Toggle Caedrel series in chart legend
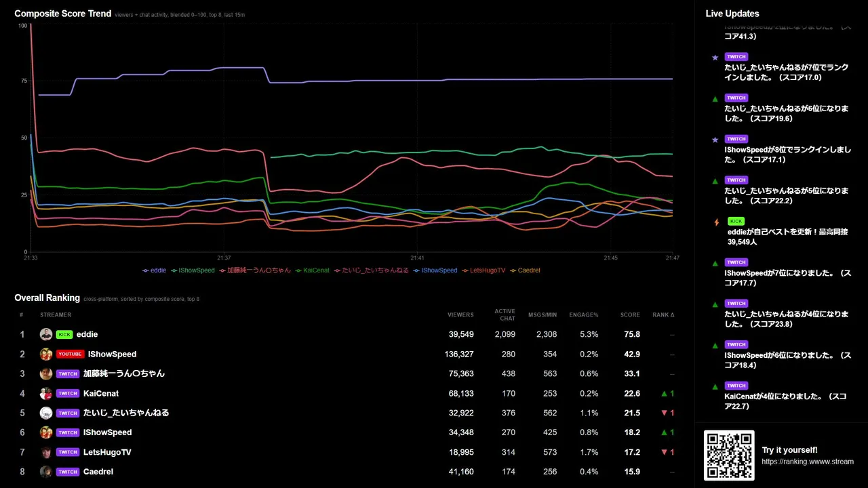This screenshot has width=868, height=488. [x=524, y=270]
